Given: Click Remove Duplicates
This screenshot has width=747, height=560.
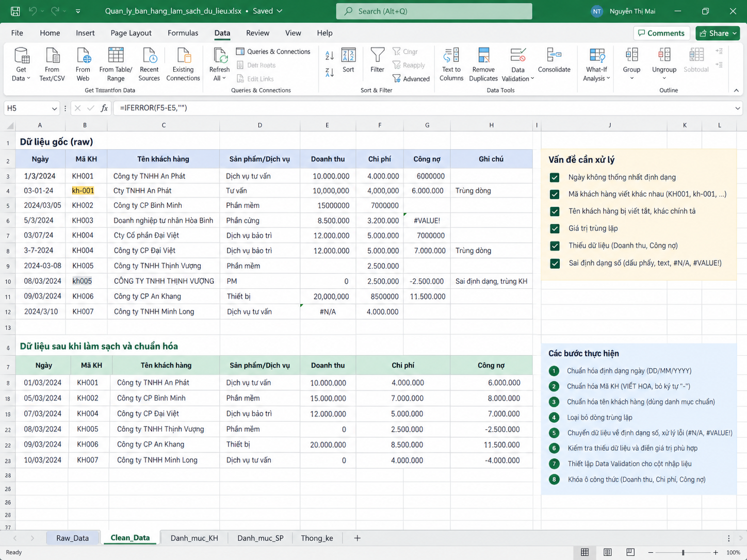Looking at the screenshot, I should [x=483, y=64].
